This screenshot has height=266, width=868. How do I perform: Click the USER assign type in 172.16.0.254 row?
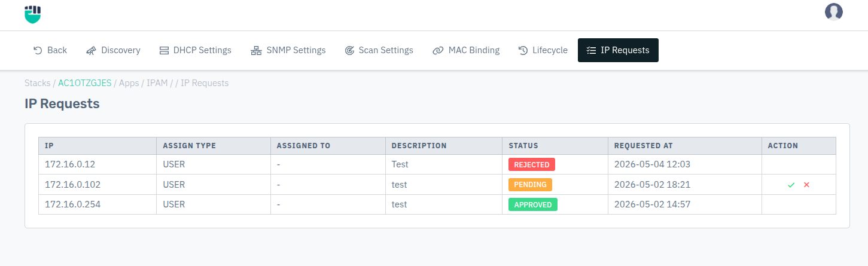pyautogui.click(x=174, y=204)
